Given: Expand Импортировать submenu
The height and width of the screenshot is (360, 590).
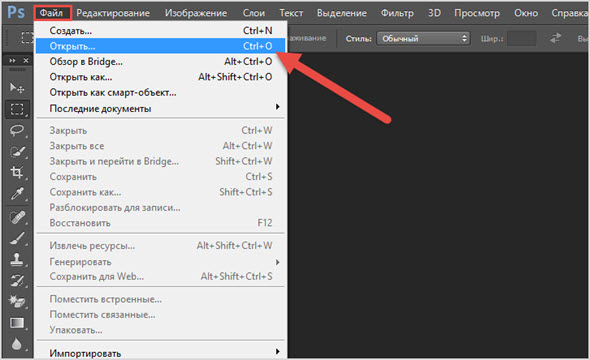Looking at the screenshot, I should (160, 353).
